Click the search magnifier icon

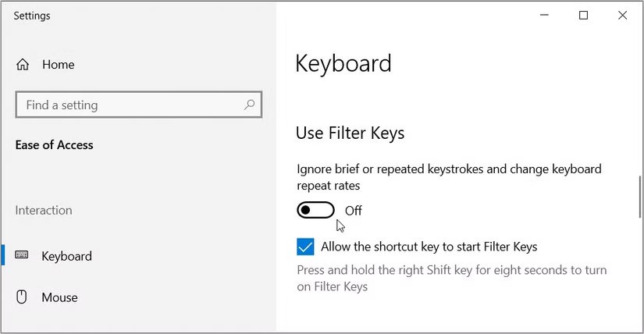249,105
